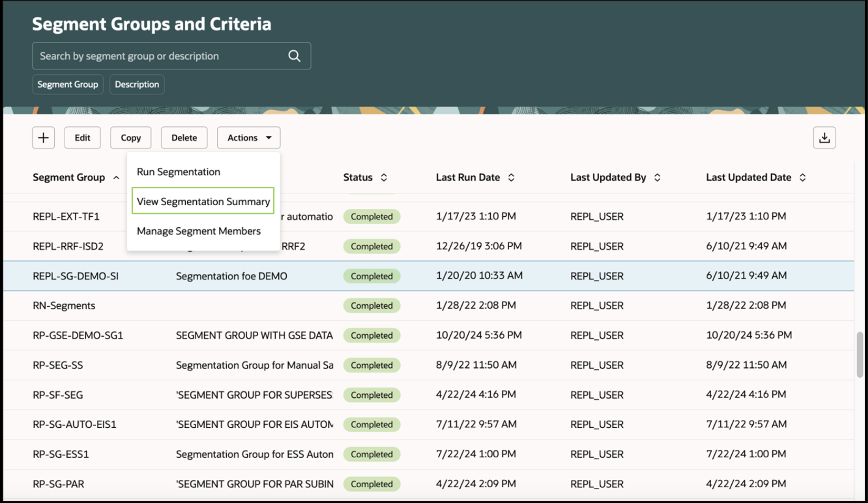
Task: Click the search magnifier icon
Action: [x=294, y=55]
